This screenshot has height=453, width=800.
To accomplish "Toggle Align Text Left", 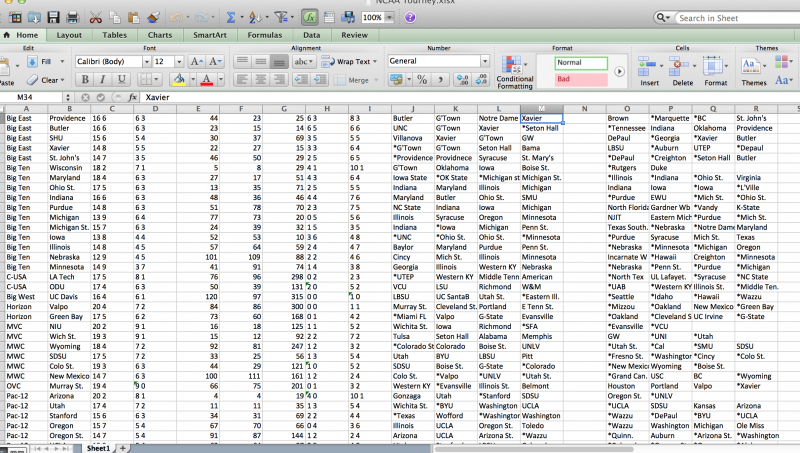I will point(242,80).
